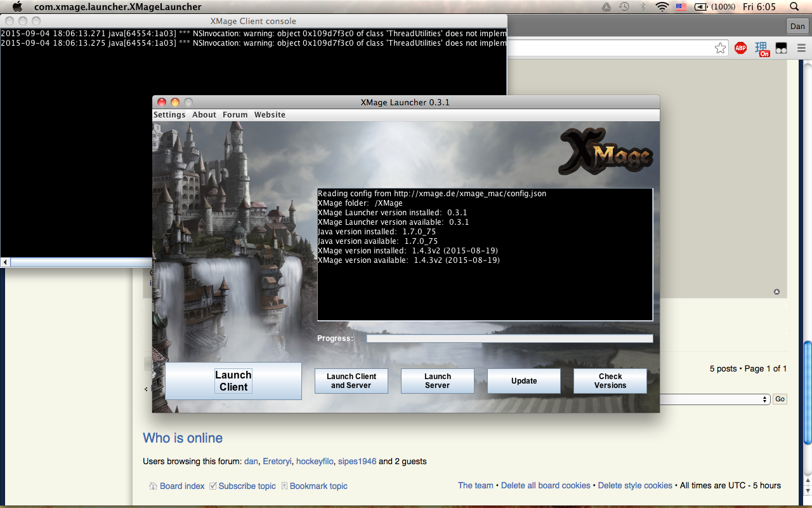Open The team link

[476, 485]
